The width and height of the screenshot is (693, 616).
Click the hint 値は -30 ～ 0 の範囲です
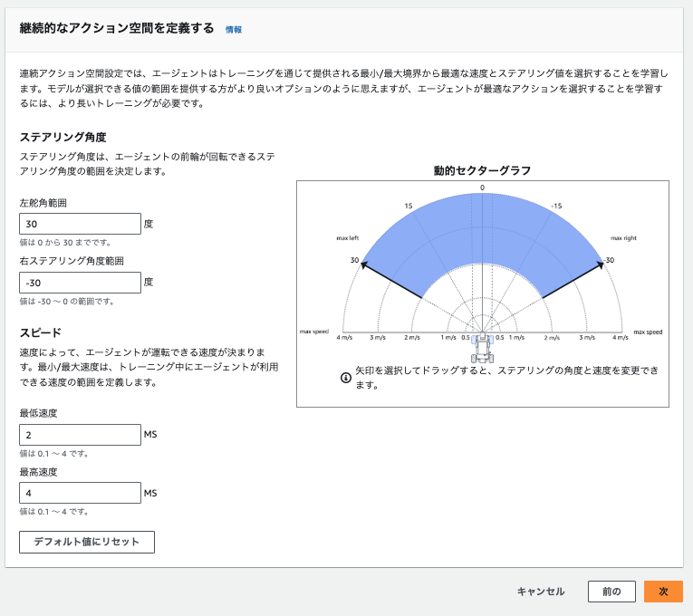tap(67, 302)
